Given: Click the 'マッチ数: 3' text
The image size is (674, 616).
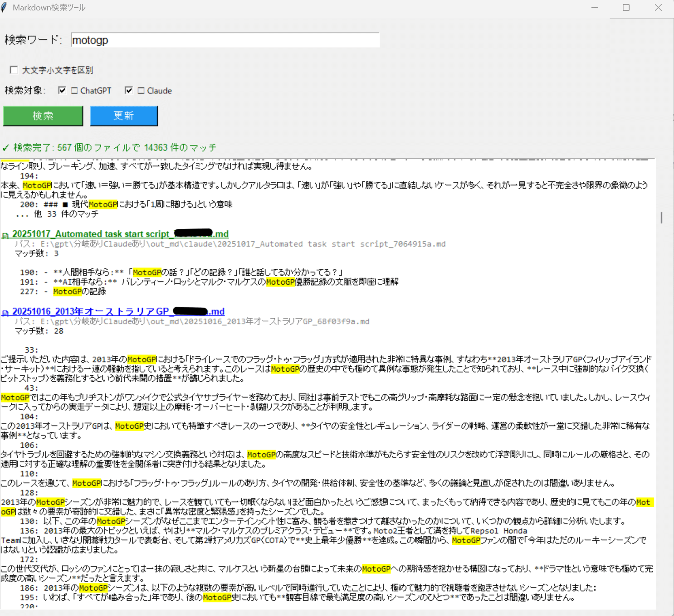Looking at the screenshot, I should 37,253.
